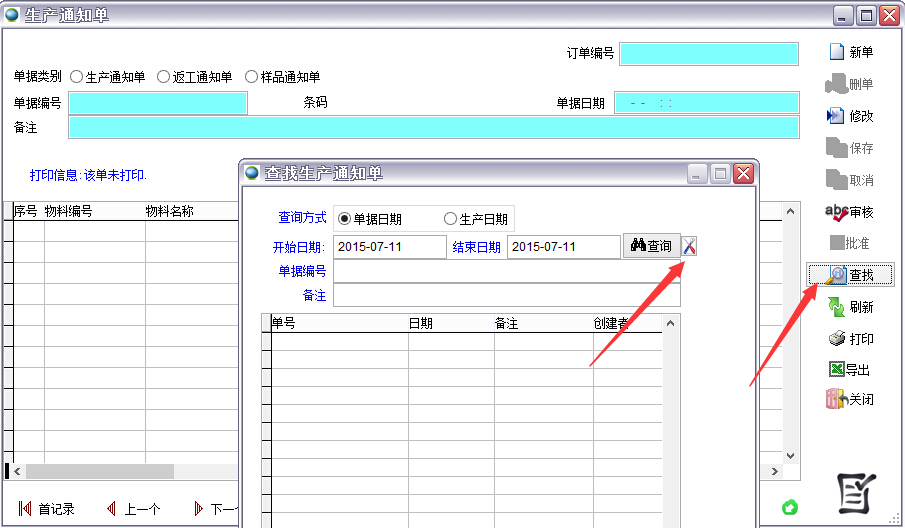The height and width of the screenshot is (528, 905).
Task: Choose 样品通知单 document type
Action: tap(251, 77)
